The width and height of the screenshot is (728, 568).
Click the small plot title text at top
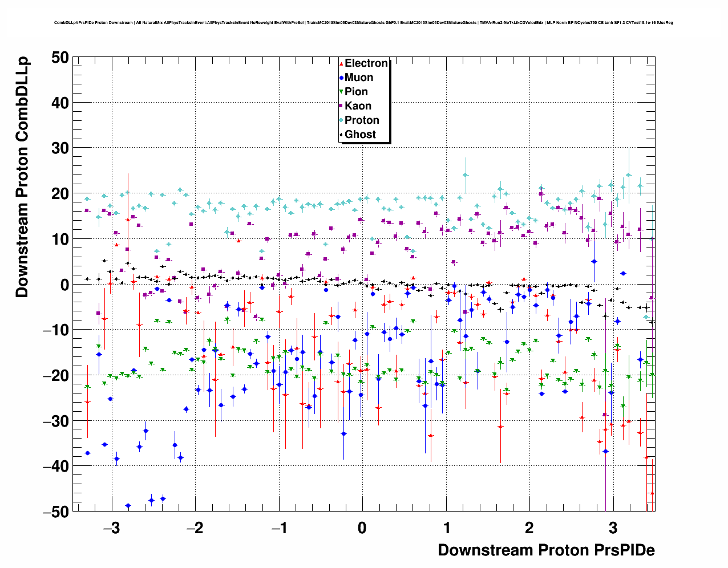coord(363,23)
